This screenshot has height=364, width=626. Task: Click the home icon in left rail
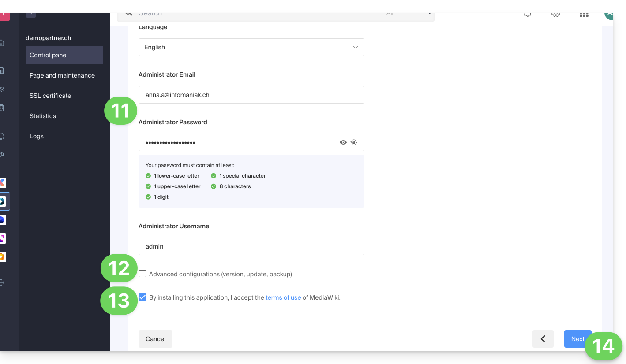coord(2,43)
